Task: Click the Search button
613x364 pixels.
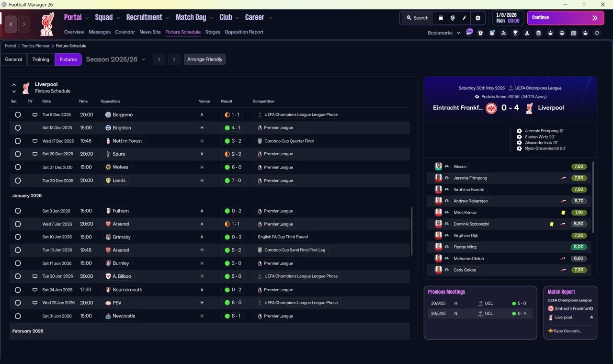Action: tap(417, 18)
